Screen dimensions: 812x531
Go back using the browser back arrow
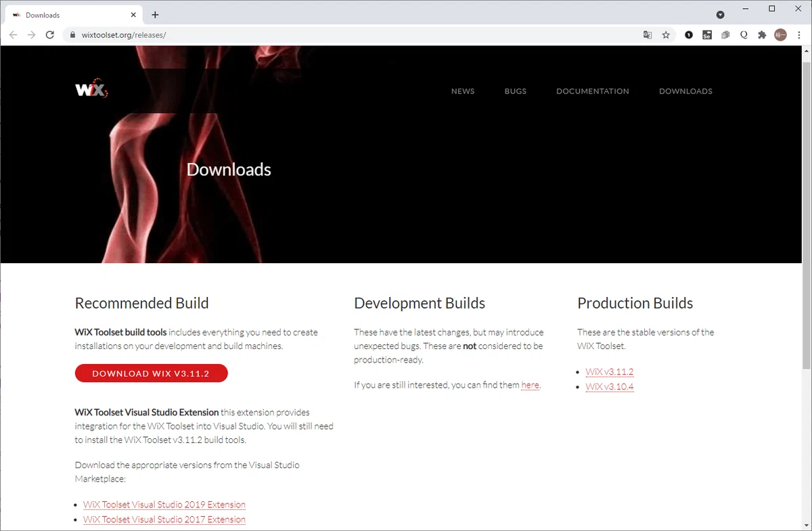tap(14, 34)
